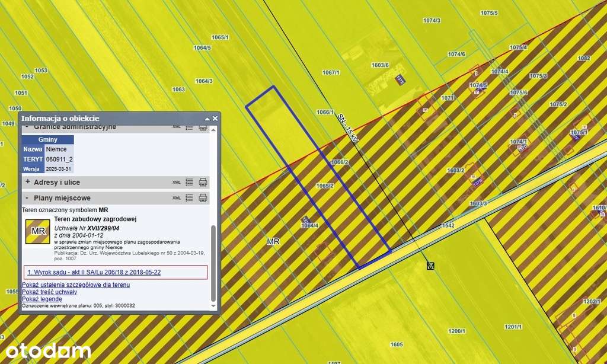607x364 pixels.
Task: Click the Gminy table header
Action: 47,139
